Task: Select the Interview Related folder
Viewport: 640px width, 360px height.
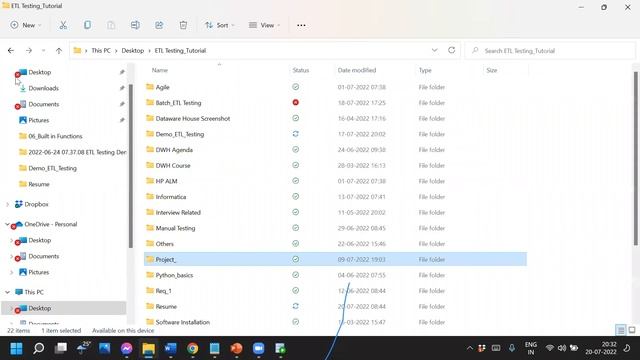Action: pyautogui.click(x=178, y=212)
